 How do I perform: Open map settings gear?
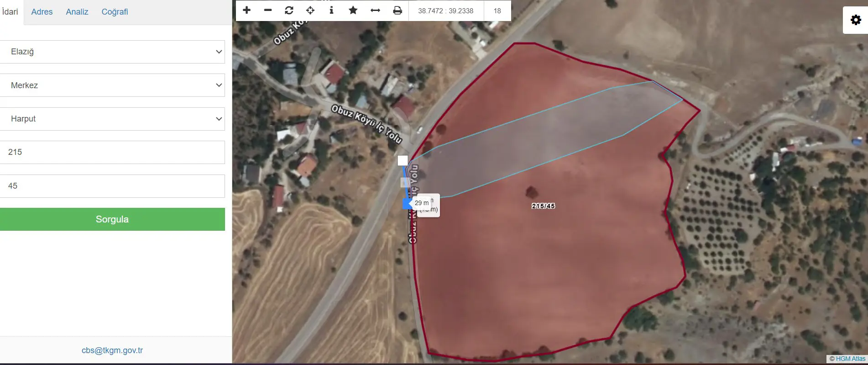tap(856, 20)
